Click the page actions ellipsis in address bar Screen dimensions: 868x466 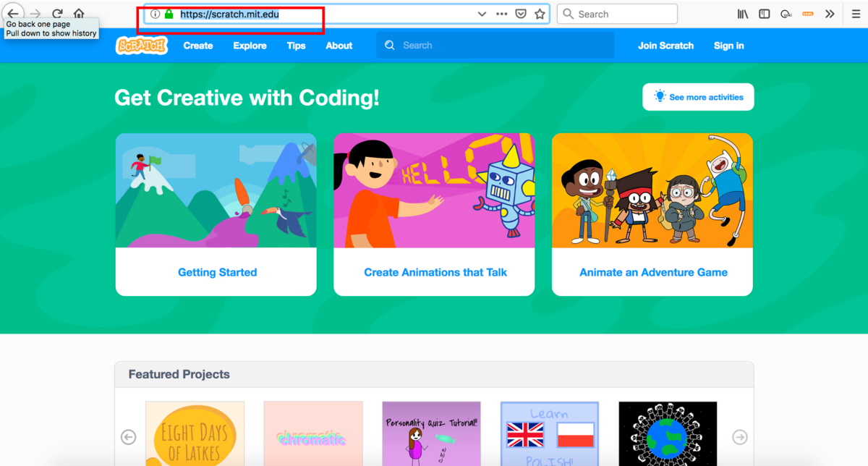(501, 13)
